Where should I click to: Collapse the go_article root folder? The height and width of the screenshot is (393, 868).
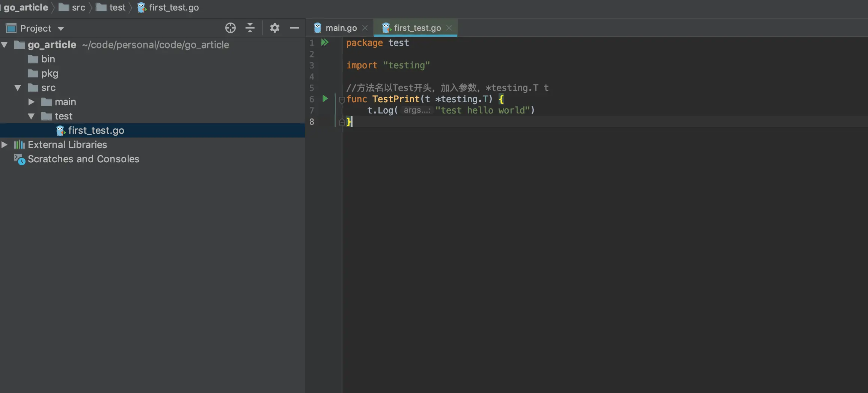coord(5,45)
